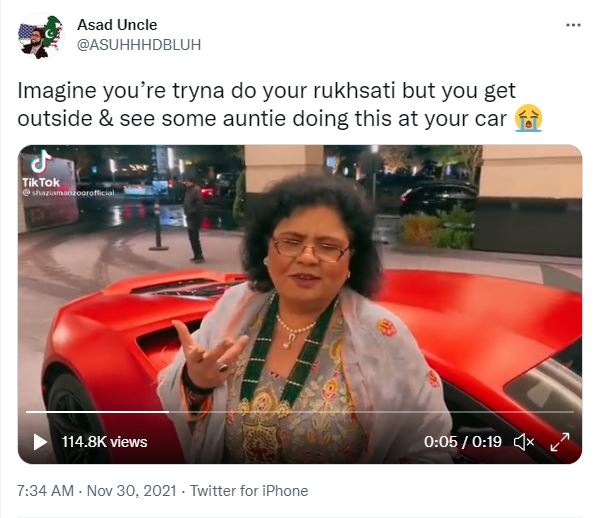This screenshot has width=595, height=518.
Task: Unmute the video using speaker icon
Action: (x=524, y=442)
